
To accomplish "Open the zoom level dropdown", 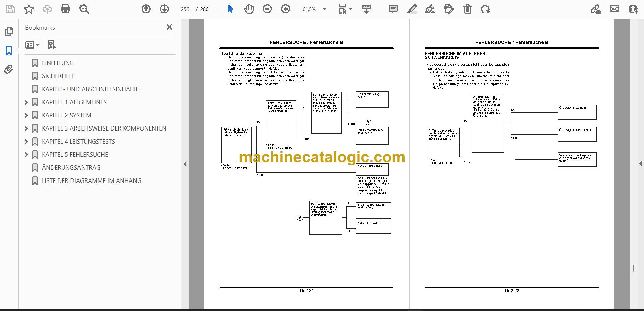I will (x=324, y=9).
